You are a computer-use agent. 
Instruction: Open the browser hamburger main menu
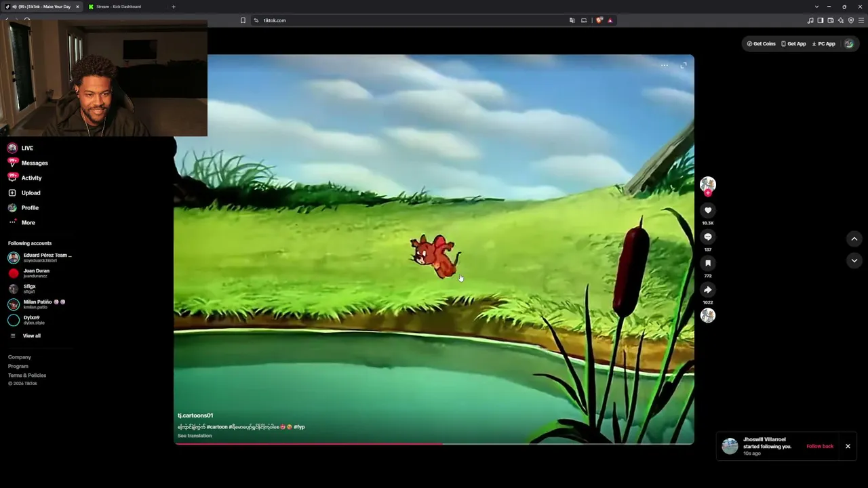point(861,20)
